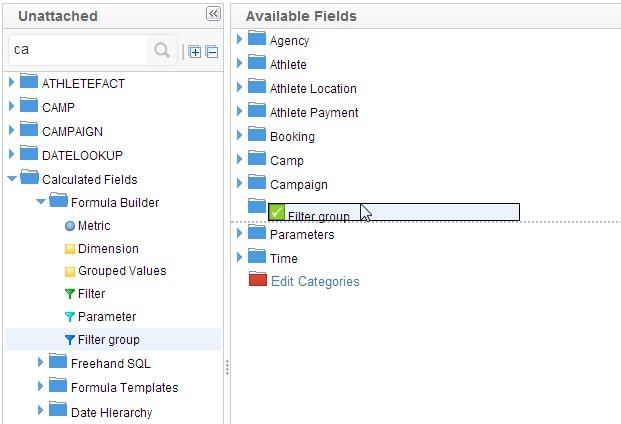Click the green Filter funnel icon
This screenshot has height=424, width=621.
tap(70, 294)
